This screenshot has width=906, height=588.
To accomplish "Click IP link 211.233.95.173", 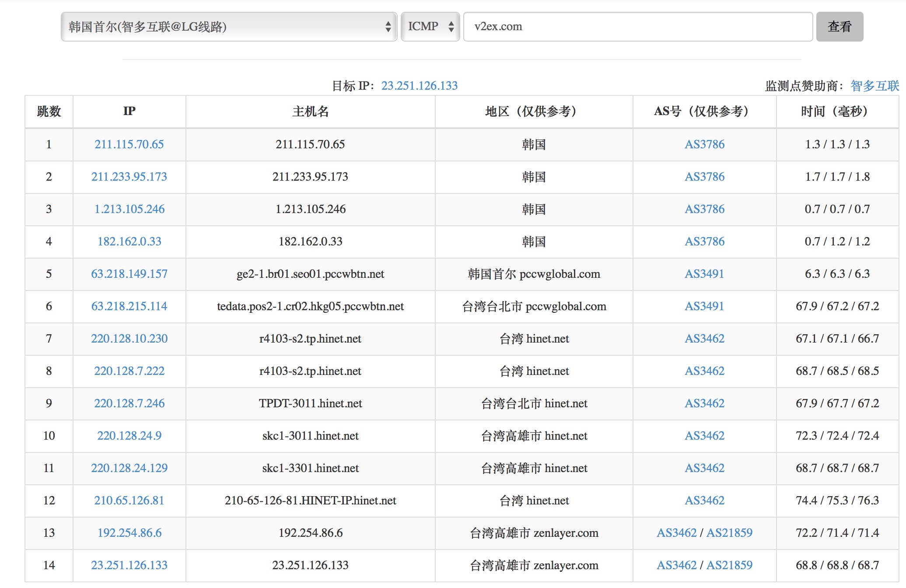I will pyautogui.click(x=129, y=177).
